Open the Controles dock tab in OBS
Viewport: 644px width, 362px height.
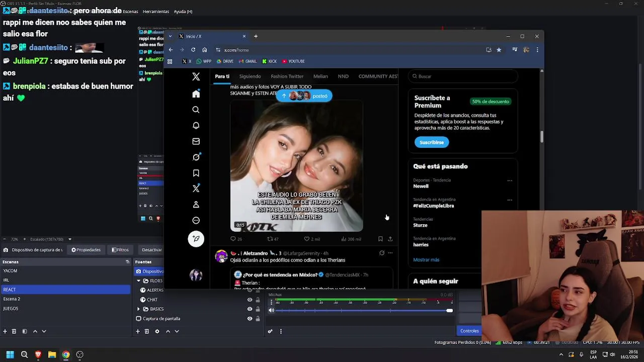[x=469, y=331]
